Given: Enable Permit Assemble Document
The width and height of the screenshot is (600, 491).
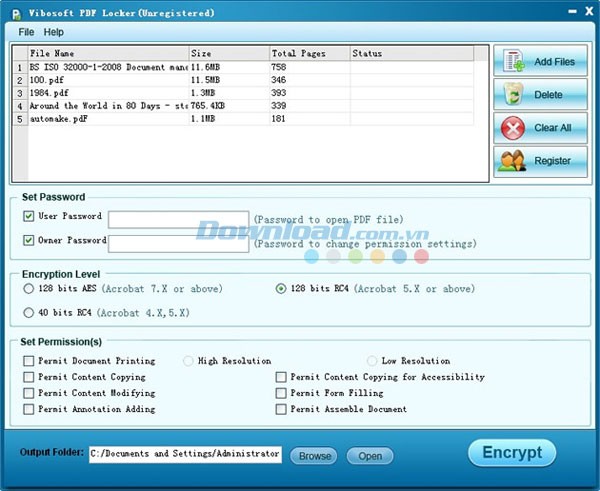Looking at the screenshot, I should [x=281, y=409].
